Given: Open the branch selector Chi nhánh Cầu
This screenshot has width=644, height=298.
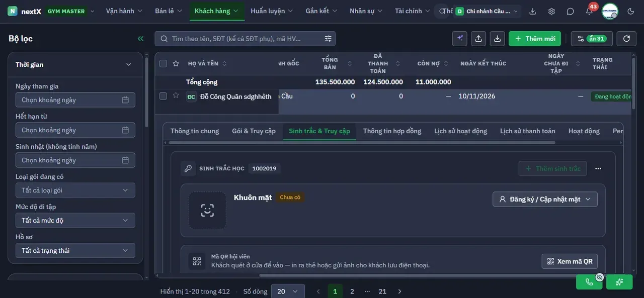Looking at the screenshot, I should 487,11.
